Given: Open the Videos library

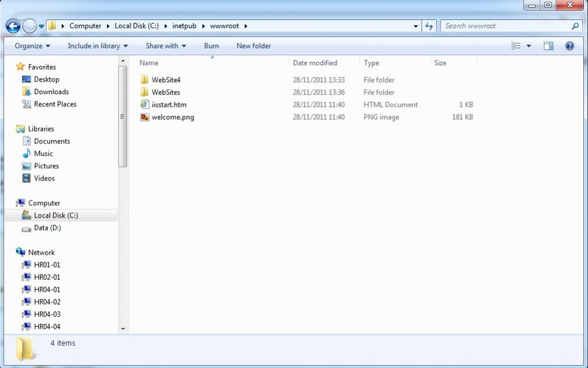Looking at the screenshot, I should 44,178.
